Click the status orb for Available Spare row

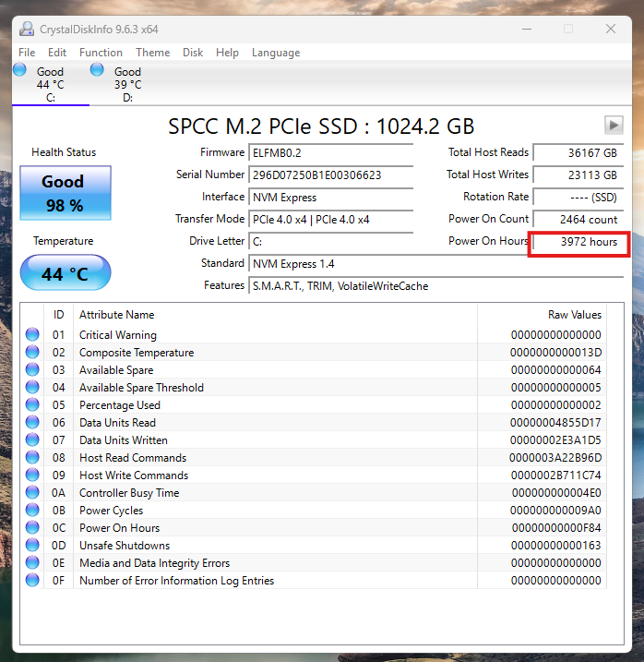tap(32, 369)
